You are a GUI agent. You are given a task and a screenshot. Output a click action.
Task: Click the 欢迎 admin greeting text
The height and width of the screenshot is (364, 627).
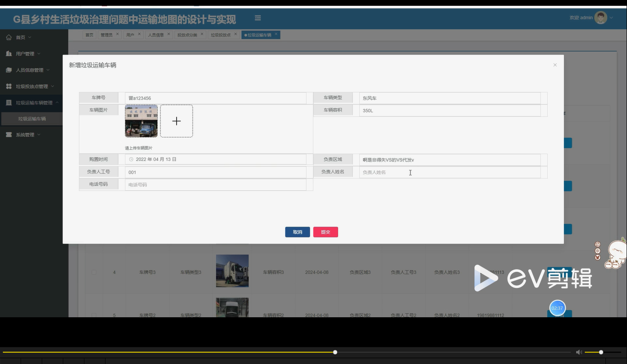point(581,18)
